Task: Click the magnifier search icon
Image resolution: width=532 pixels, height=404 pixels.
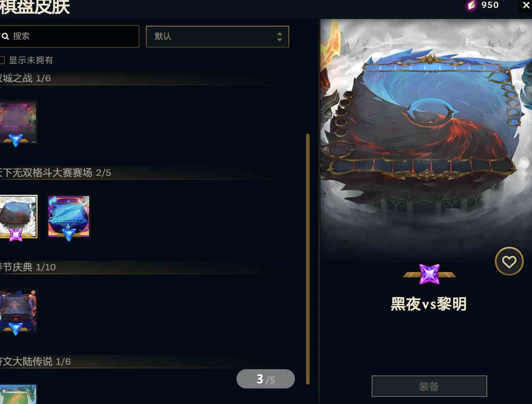Action: pos(5,36)
